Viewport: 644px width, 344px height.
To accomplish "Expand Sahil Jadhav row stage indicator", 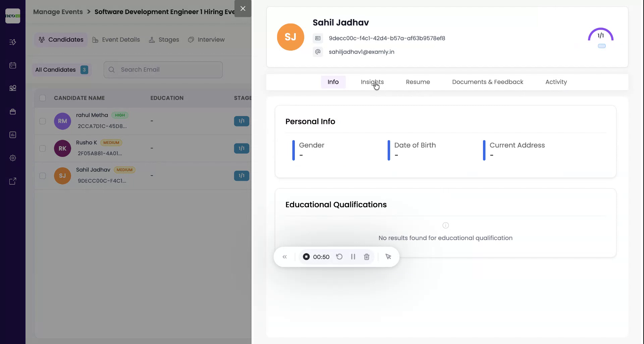I will click(241, 175).
